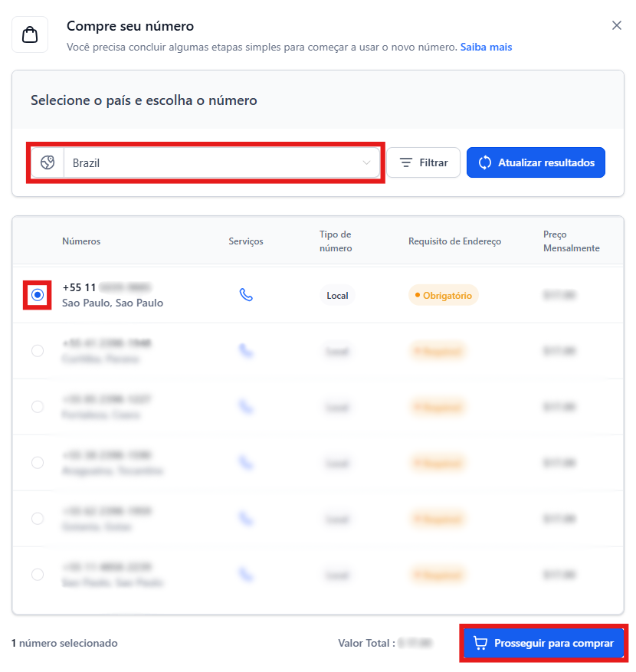This screenshot has width=636, height=672.
Task: Open the Brazil country dropdown
Action: (215, 162)
